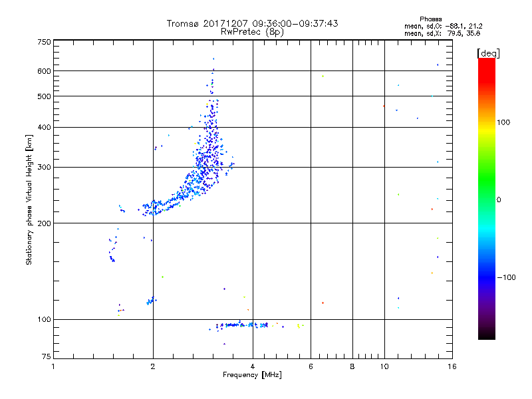
Task: Click the y-axis tick label "75"
Action: pos(47,356)
